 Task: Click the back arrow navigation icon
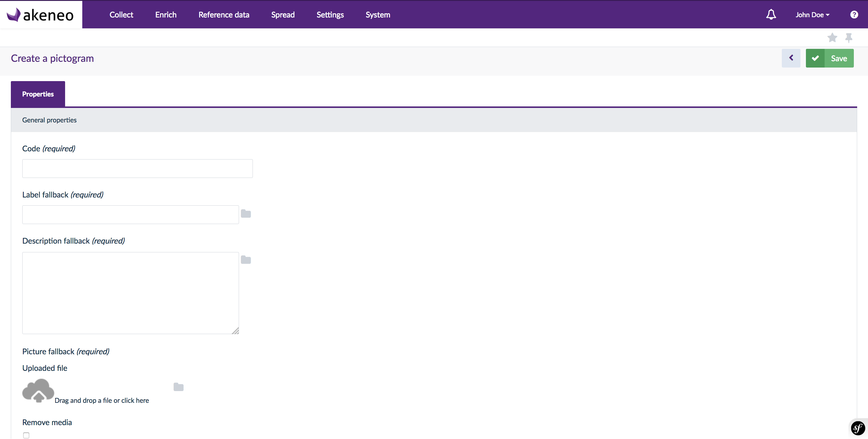(x=791, y=58)
